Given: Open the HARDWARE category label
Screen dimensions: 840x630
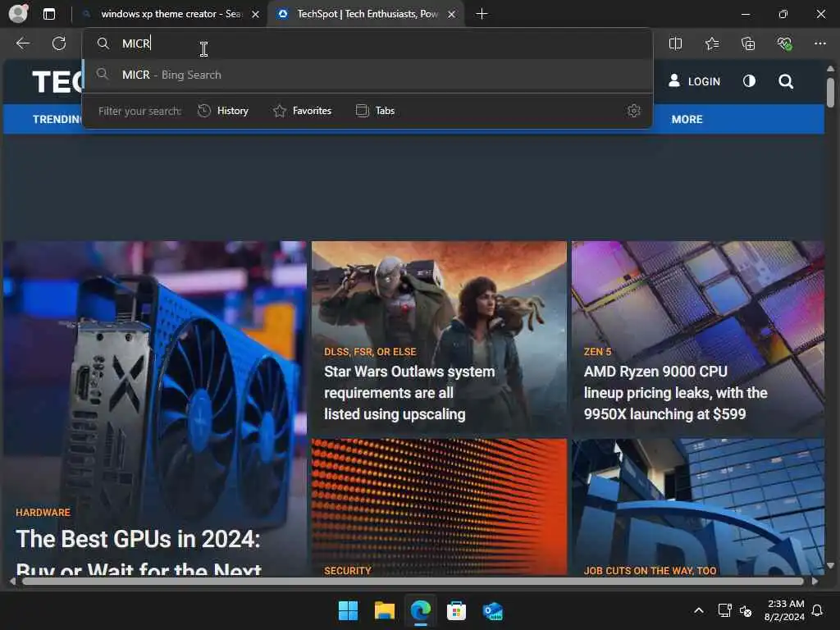Looking at the screenshot, I should [43, 513].
